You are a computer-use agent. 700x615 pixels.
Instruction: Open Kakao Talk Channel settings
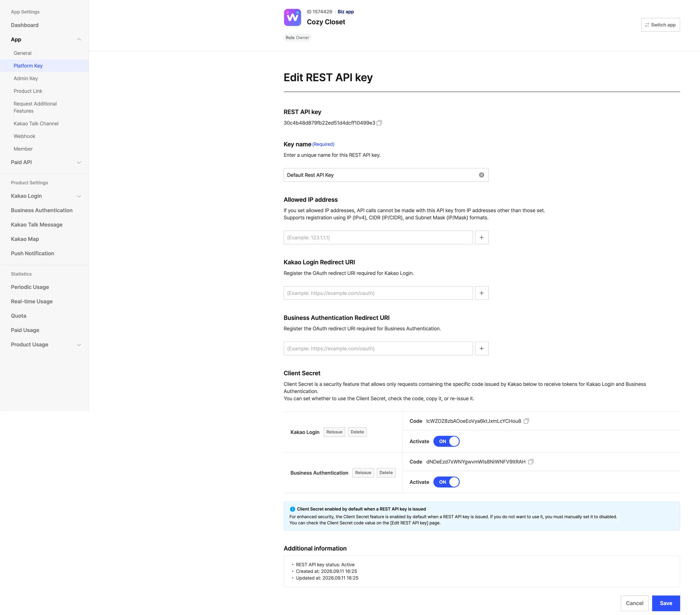(x=36, y=124)
